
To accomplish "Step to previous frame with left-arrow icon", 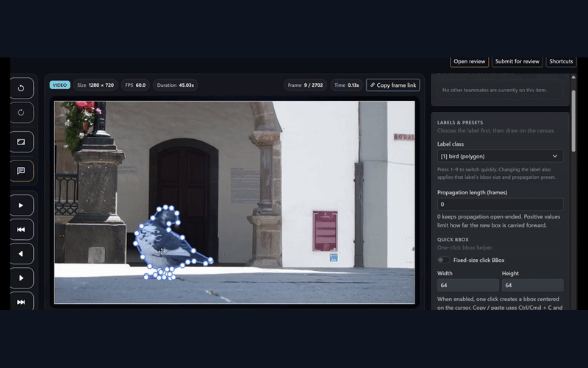I will pos(21,254).
